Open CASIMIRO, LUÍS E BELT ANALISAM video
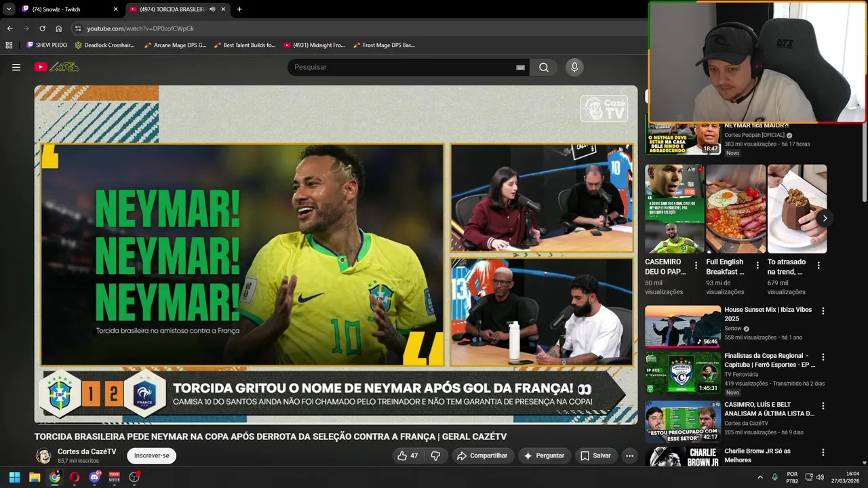Viewport: 868px width, 488px height. point(683,421)
